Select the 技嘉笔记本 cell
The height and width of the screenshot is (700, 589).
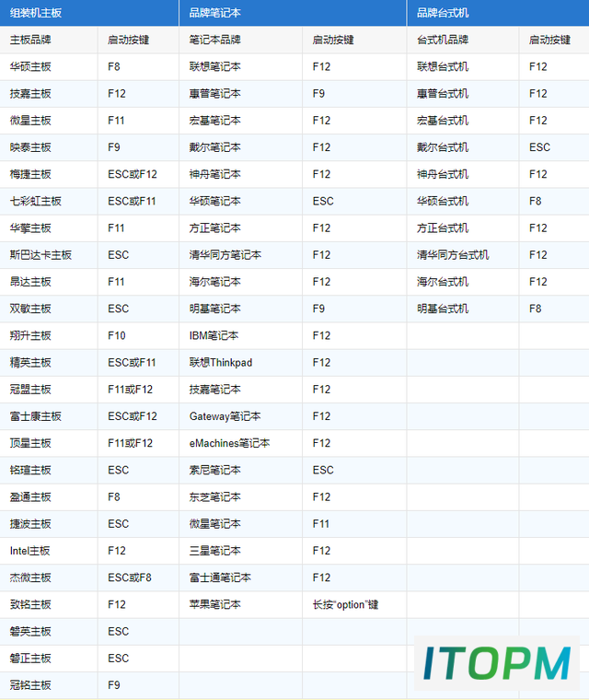[240, 390]
